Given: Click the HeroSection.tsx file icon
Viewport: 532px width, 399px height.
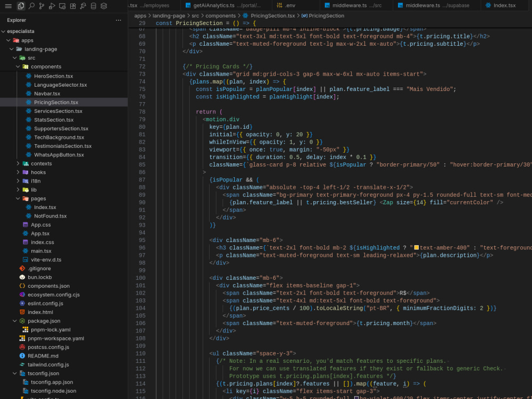Looking at the screenshot, I should click(x=29, y=76).
